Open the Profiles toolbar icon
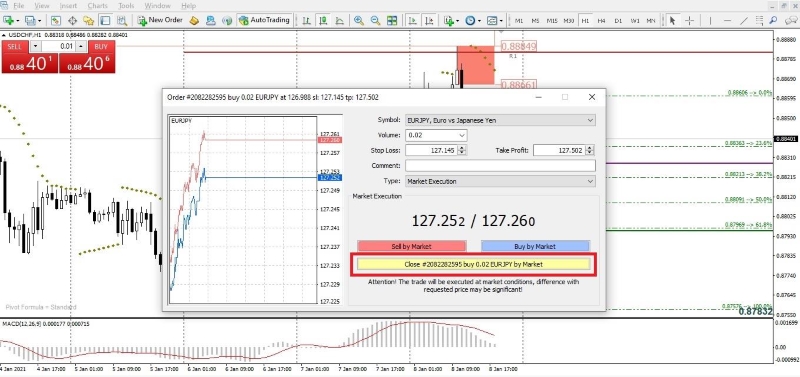The image size is (800, 377). click(30, 20)
